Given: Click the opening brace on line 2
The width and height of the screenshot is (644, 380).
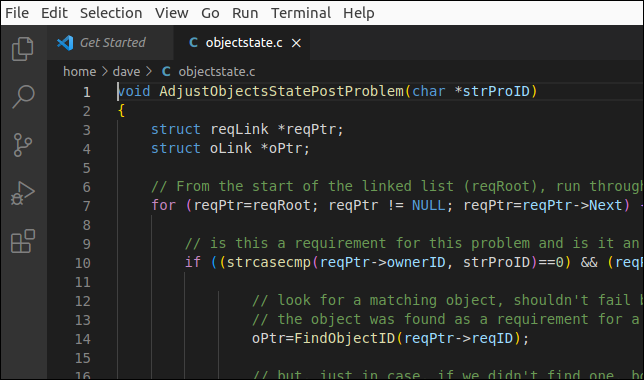Looking at the screenshot, I should pyautogui.click(x=121, y=110).
